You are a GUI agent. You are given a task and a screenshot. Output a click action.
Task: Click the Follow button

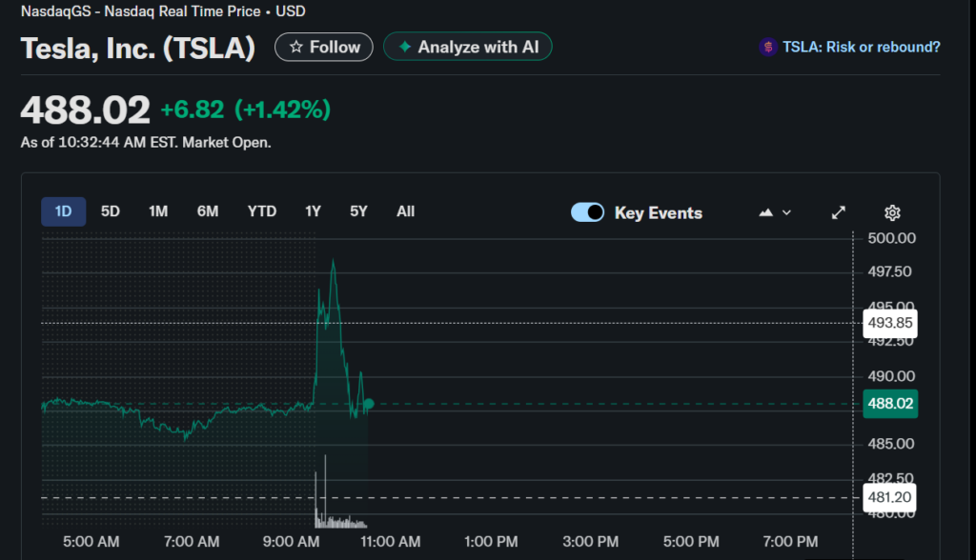(x=324, y=47)
